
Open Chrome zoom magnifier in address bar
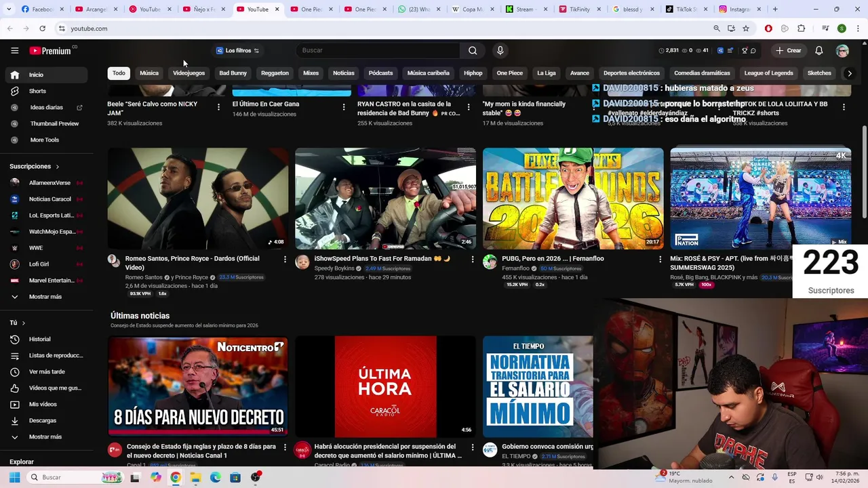click(x=717, y=28)
